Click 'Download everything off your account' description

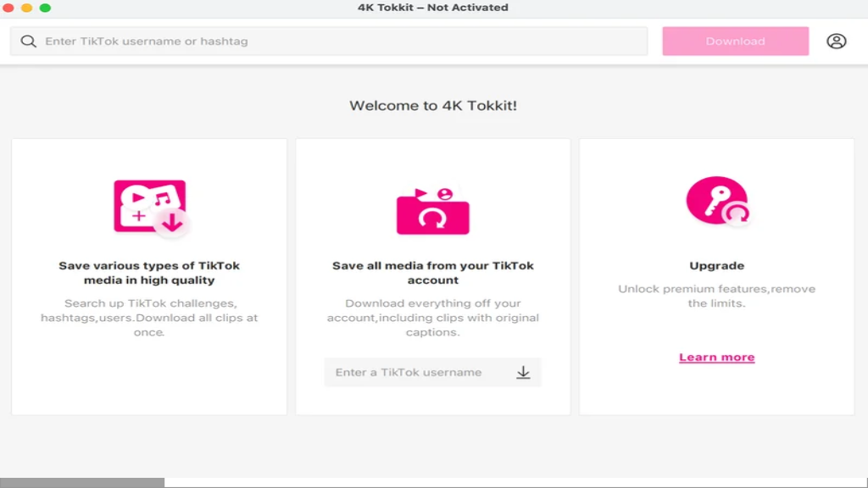point(433,318)
